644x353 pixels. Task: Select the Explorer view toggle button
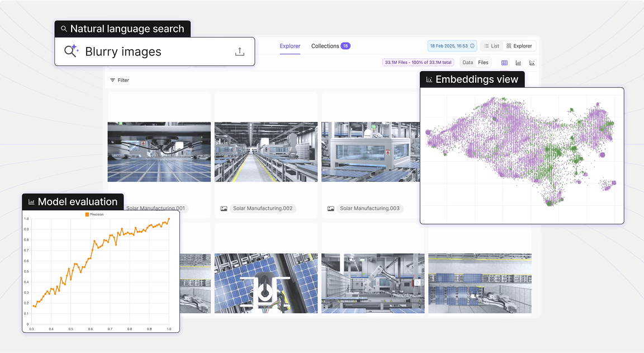(519, 46)
